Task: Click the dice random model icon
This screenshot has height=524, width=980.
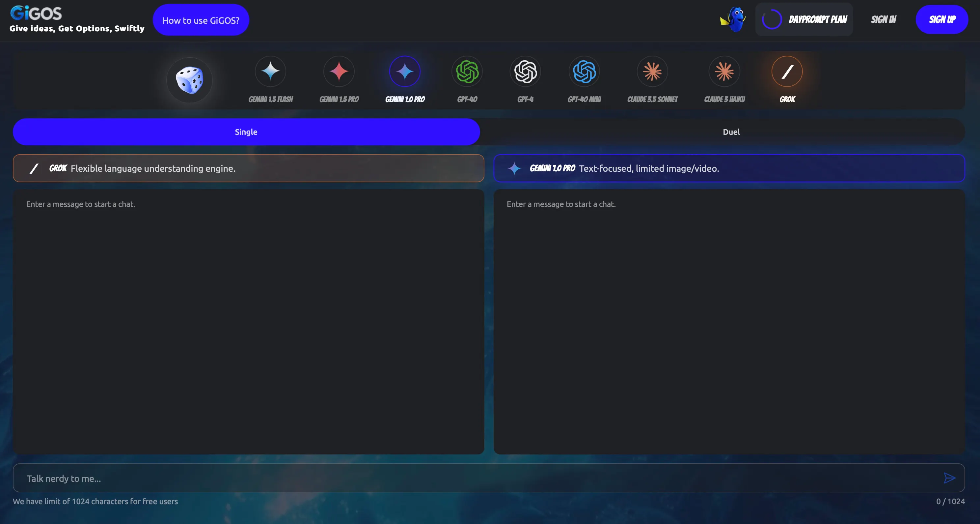Action: coord(189,80)
